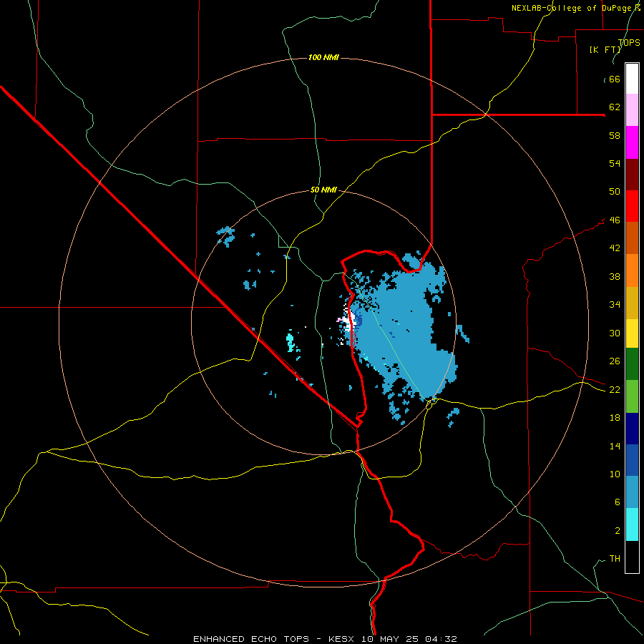Click the maroon legend swatch
This screenshot has height=644, width=644.
[x=632, y=174]
